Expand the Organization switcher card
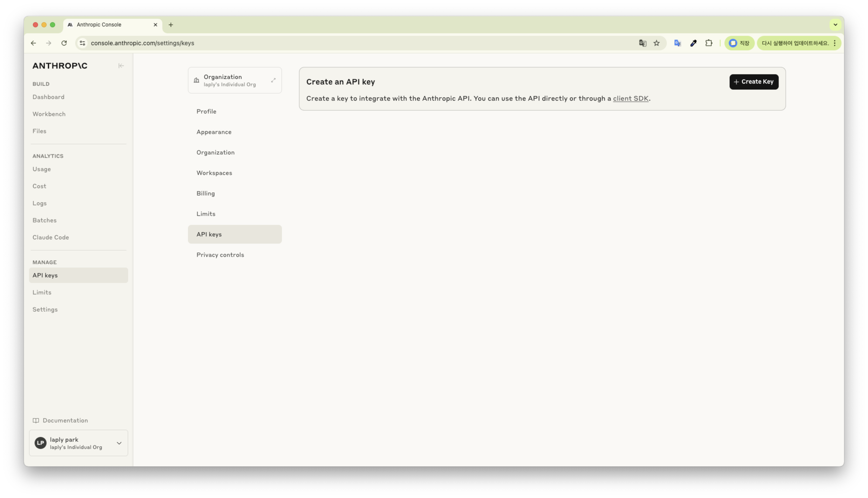868x498 pixels. (273, 80)
